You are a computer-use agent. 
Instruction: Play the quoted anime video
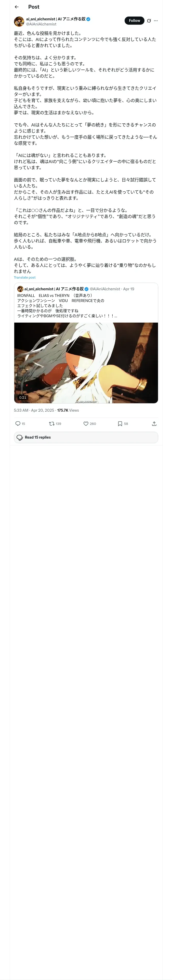tap(86, 363)
